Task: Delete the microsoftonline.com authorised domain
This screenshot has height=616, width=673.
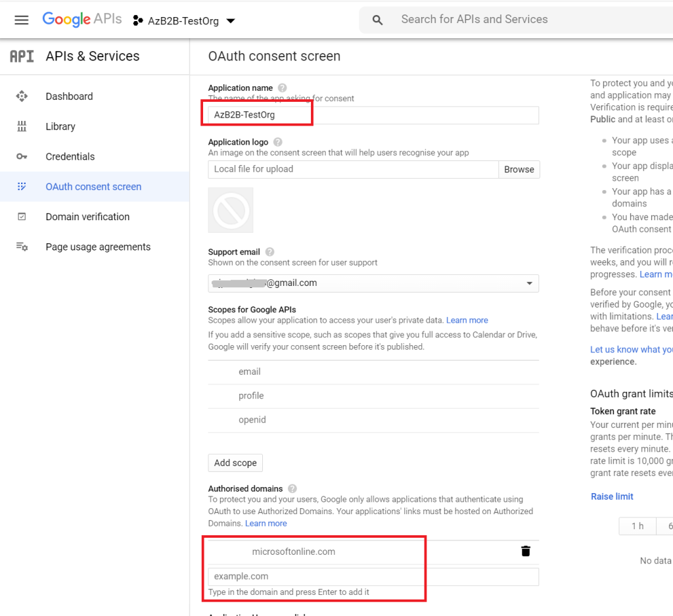Action: click(x=526, y=551)
